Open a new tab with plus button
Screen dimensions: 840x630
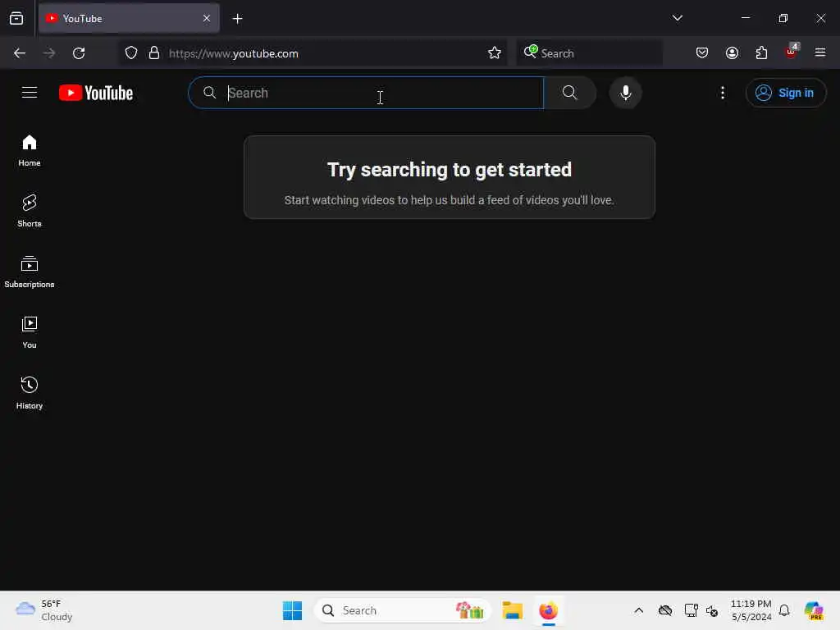pos(237,19)
